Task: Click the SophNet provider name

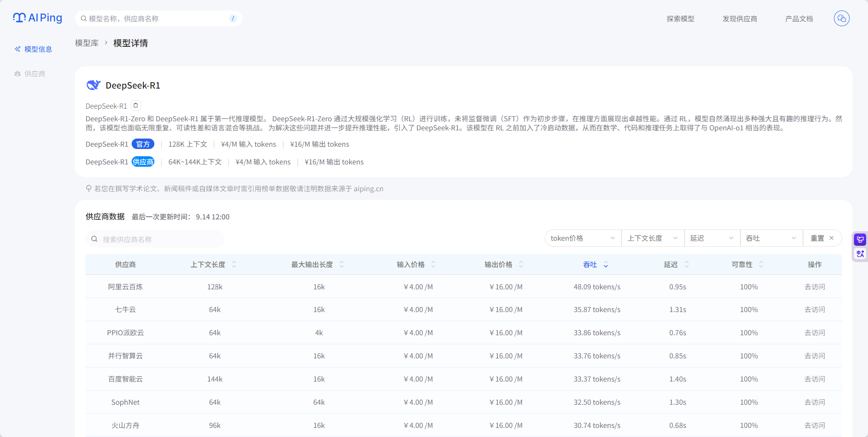Action: click(125, 402)
